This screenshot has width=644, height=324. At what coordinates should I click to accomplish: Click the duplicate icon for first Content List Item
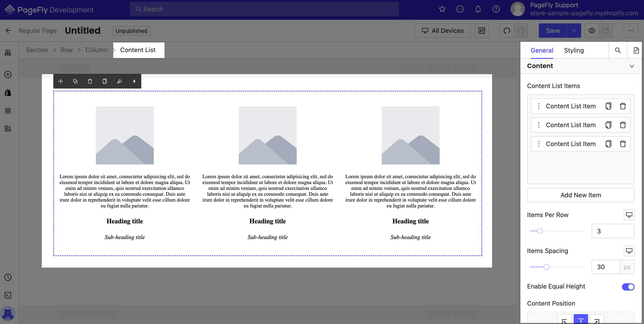(608, 106)
